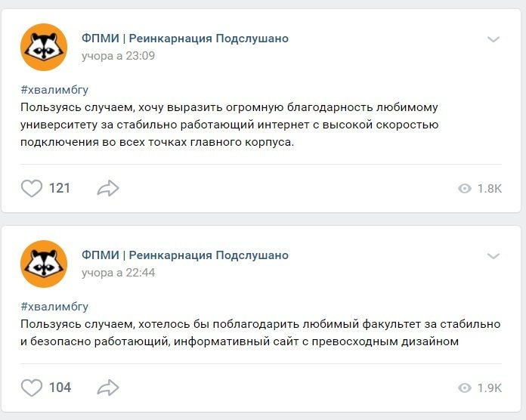The image size is (526, 420).
Task: Open the group name link on second post
Action: (x=184, y=255)
